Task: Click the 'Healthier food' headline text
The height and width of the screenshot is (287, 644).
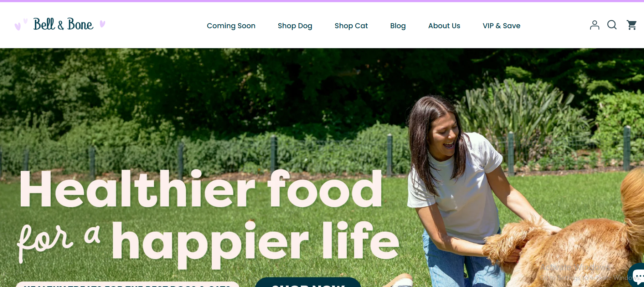Action: (x=201, y=189)
